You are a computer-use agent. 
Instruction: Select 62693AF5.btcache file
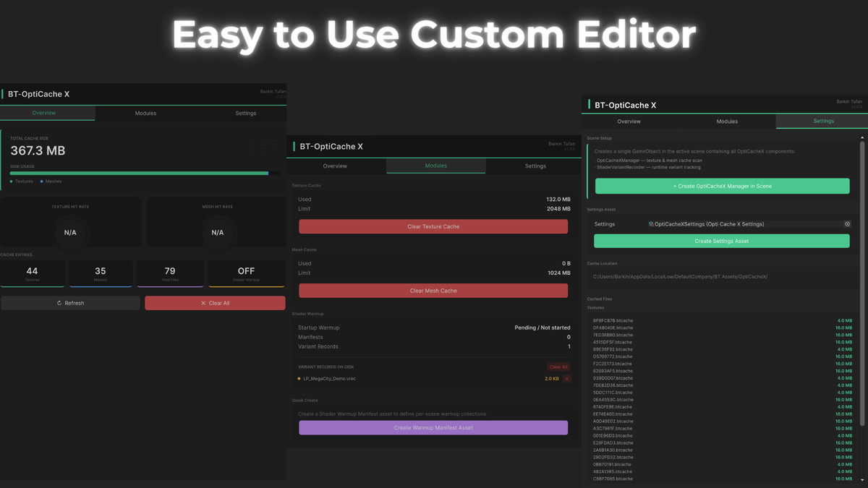(613, 371)
